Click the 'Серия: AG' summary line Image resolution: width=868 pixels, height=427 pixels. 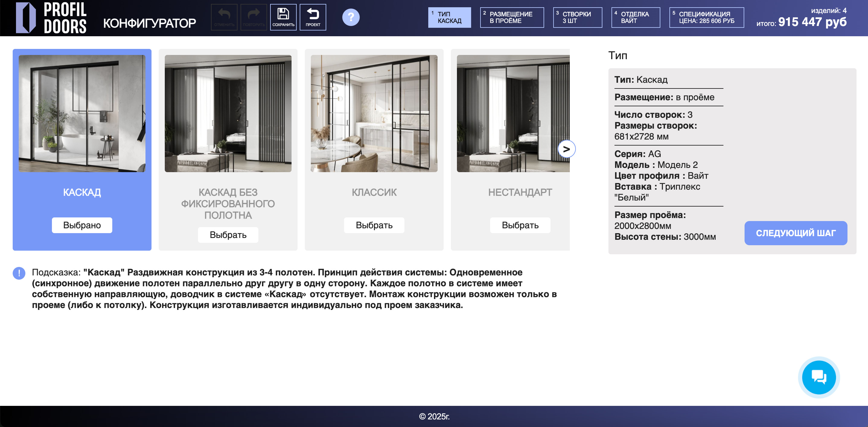[x=637, y=154]
